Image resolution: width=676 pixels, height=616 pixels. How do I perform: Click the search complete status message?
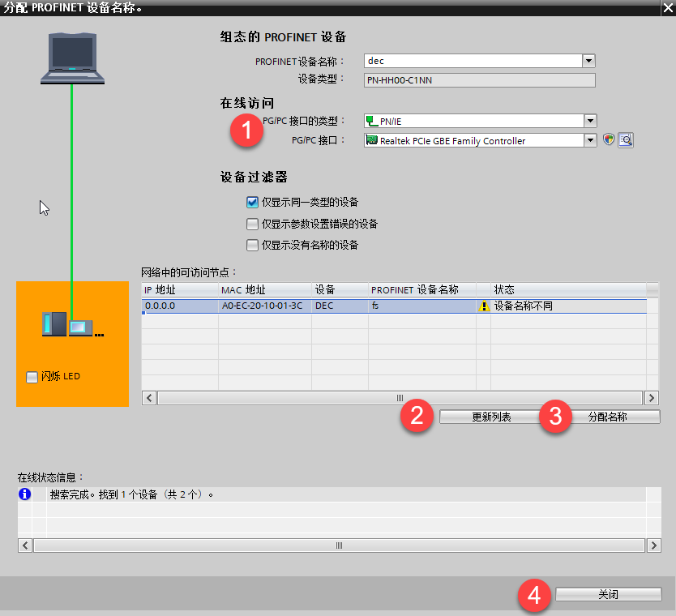pyautogui.click(x=131, y=494)
